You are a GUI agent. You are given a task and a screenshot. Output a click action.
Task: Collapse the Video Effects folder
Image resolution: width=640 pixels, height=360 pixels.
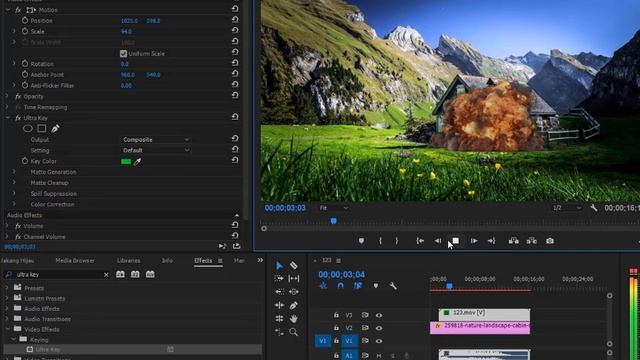click(x=7, y=329)
